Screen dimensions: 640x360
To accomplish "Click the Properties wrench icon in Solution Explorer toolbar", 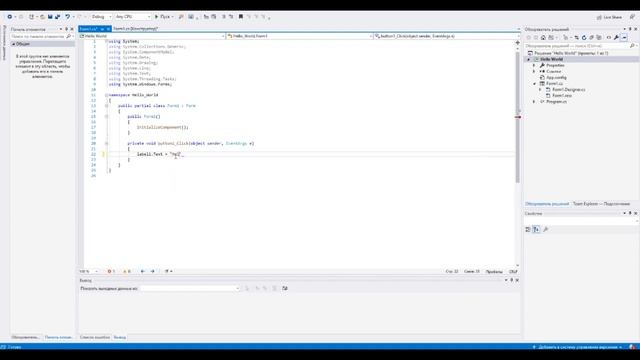I will pos(616,38).
